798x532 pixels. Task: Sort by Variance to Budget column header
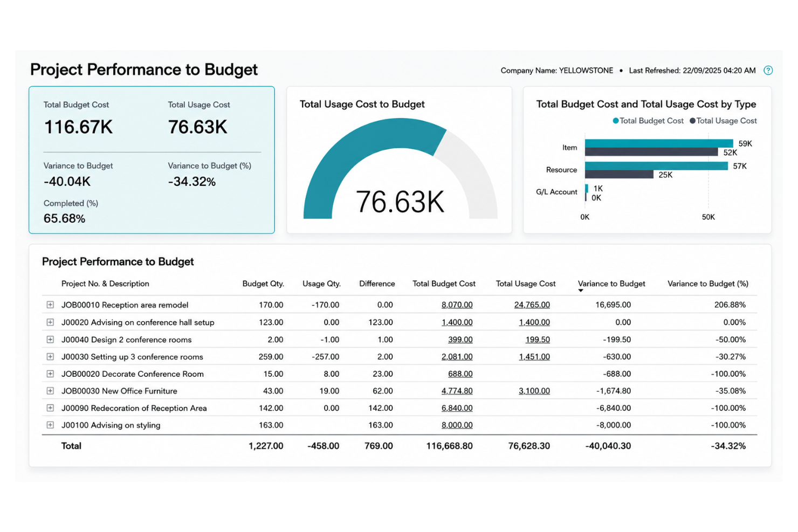tap(611, 284)
